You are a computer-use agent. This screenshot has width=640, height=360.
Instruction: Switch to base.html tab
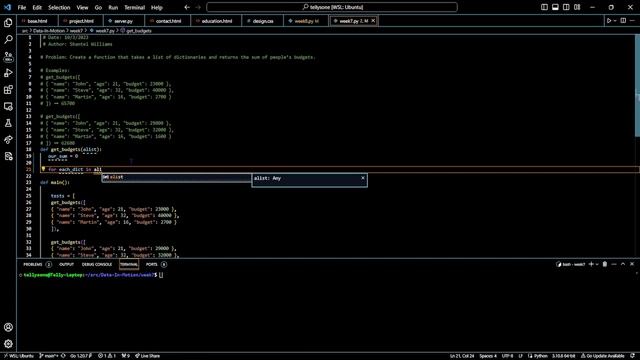coord(38,21)
